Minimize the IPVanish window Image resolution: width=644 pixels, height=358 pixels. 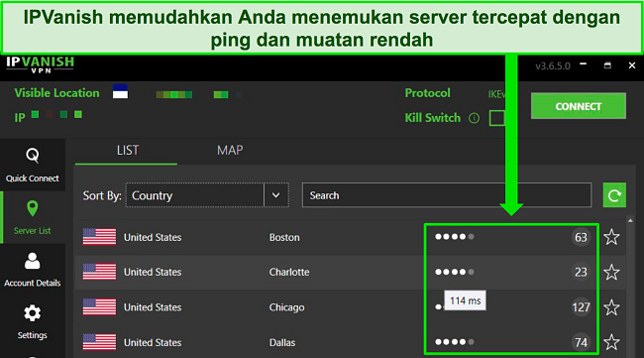pyautogui.click(x=584, y=64)
